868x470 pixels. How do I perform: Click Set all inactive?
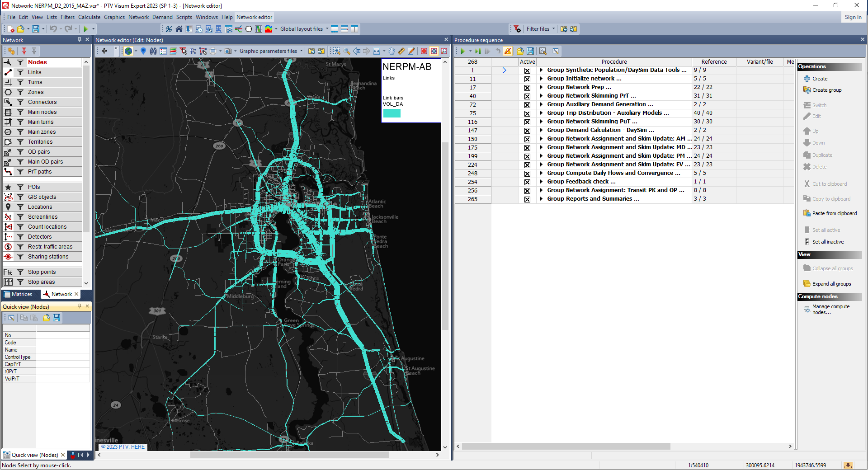[827, 242]
